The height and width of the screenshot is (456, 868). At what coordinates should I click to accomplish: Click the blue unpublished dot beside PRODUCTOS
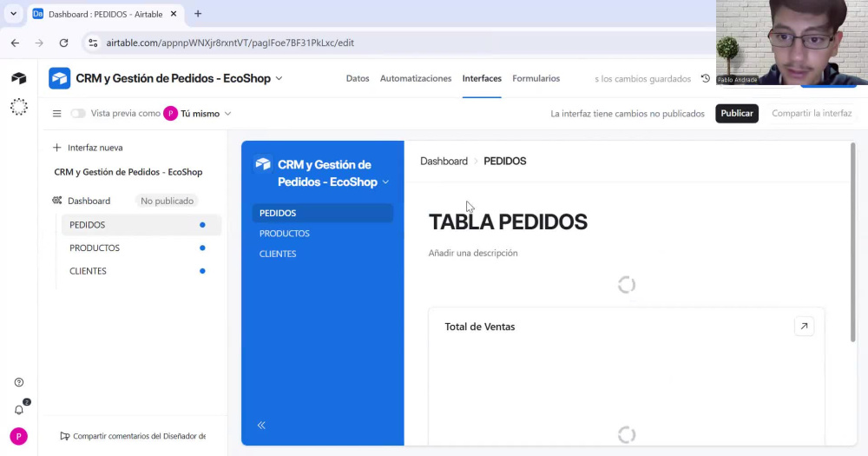point(202,248)
